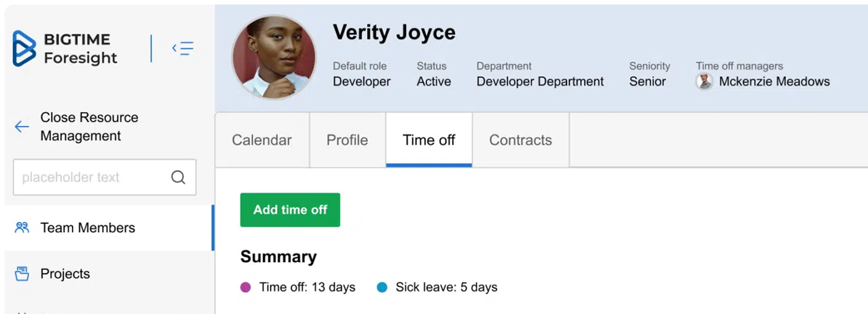
Task: Click the BigTime Foresight logo icon
Action: [x=24, y=48]
